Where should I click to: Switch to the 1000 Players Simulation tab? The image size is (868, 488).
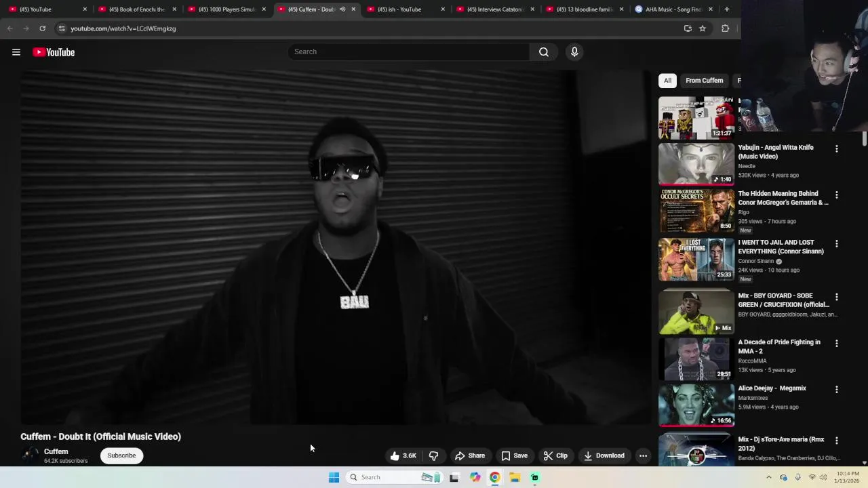tap(226, 9)
